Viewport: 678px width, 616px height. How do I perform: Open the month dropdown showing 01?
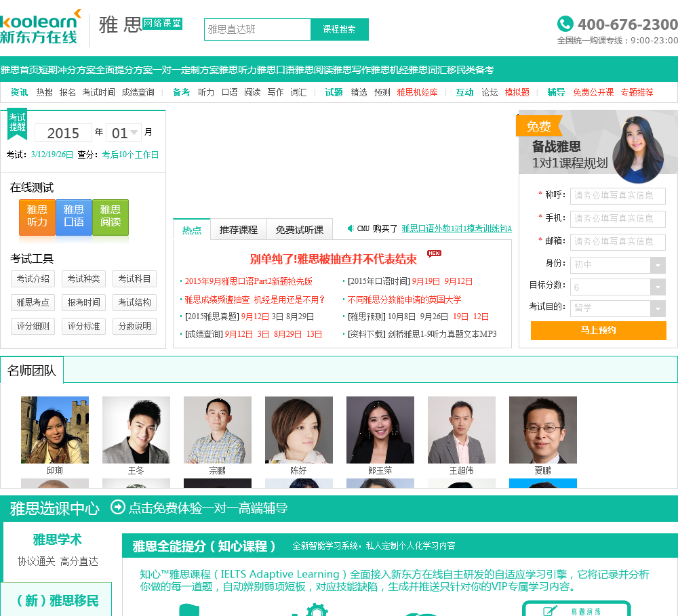click(x=123, y=132)
